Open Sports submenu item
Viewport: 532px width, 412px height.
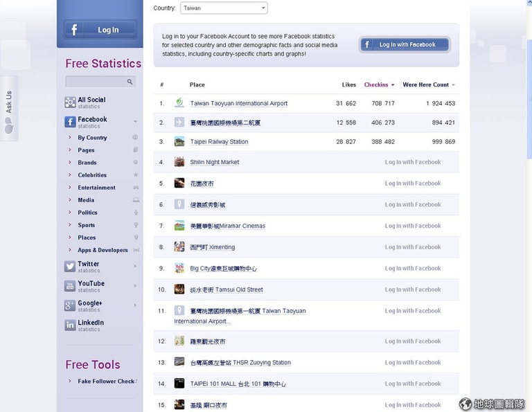(x=87, y=225)
